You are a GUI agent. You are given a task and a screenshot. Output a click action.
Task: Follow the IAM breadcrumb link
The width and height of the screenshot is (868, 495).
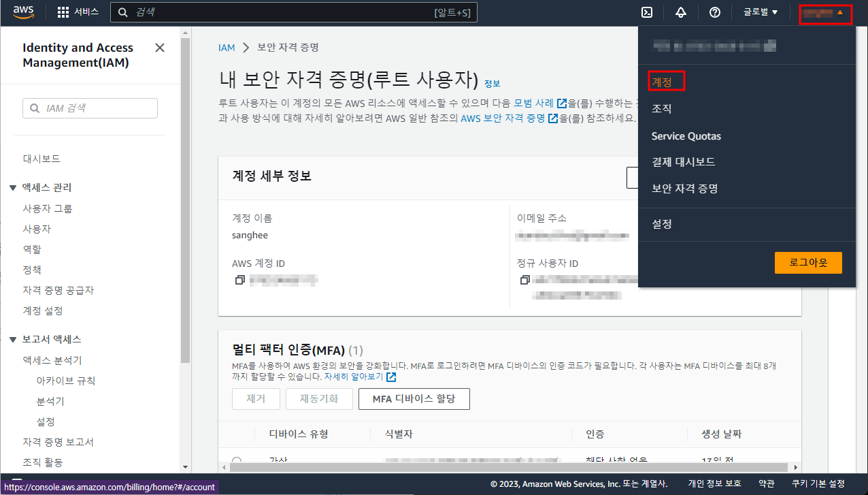(x=227, y=48)
